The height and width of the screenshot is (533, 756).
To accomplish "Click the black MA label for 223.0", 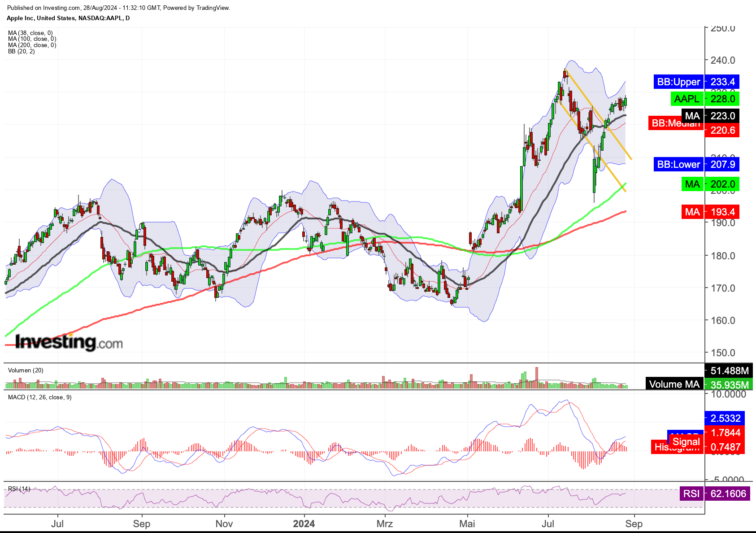I will [692, 116].
